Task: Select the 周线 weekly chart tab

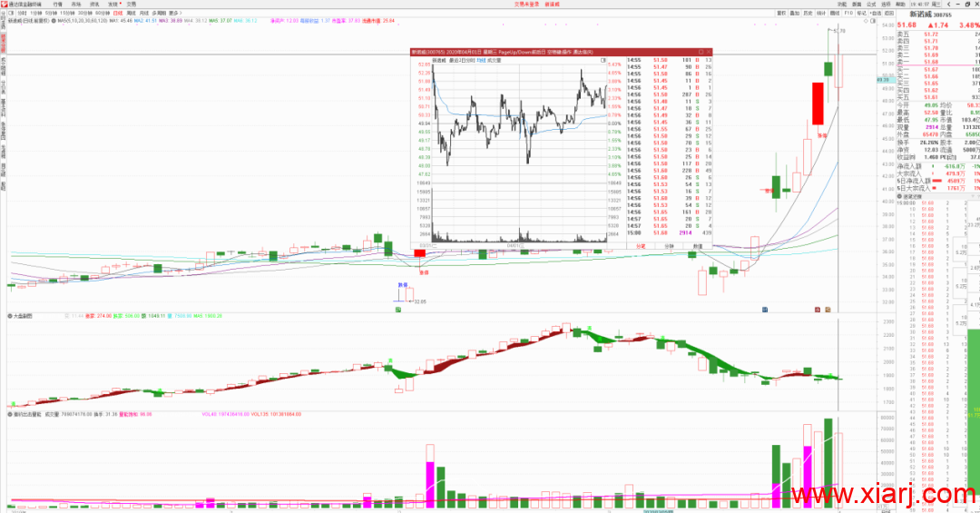Action: coord(132,13)
